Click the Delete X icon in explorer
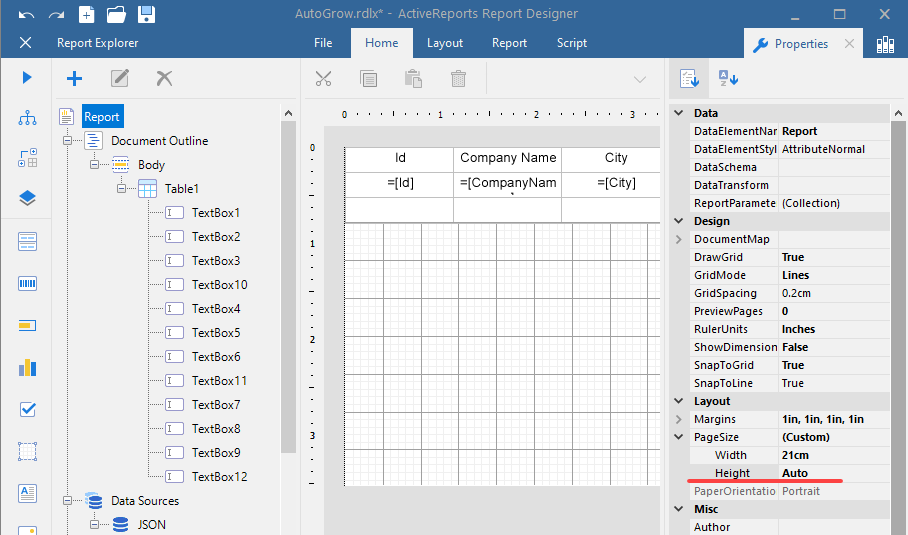This screenshot has height=535, width=908. (164, 78)
